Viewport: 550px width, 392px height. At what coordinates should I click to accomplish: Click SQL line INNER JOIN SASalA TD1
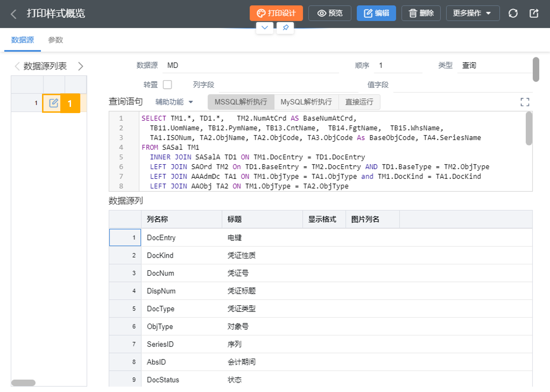click(257, 157)
